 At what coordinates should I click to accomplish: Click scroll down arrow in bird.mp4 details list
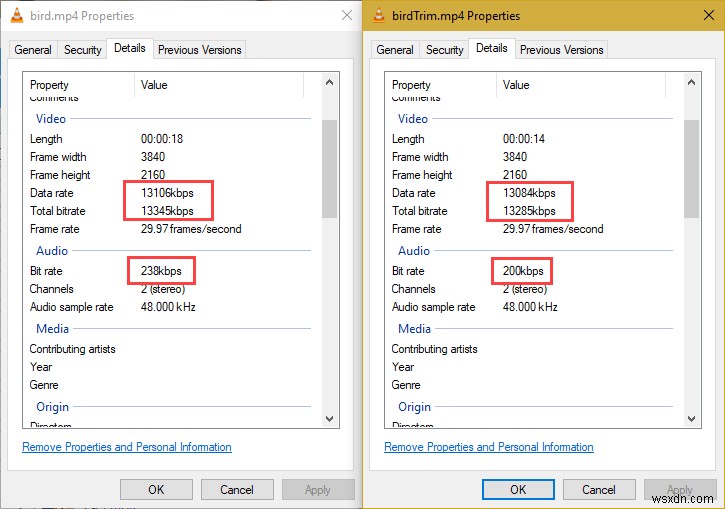pyautogui.click(x=329, y=419)
